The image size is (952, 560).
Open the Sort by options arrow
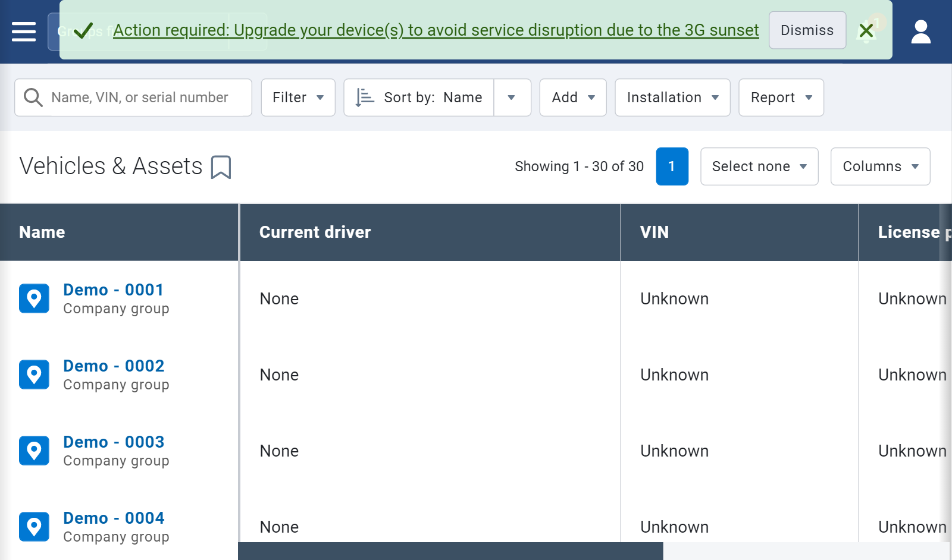pos(512,97)
